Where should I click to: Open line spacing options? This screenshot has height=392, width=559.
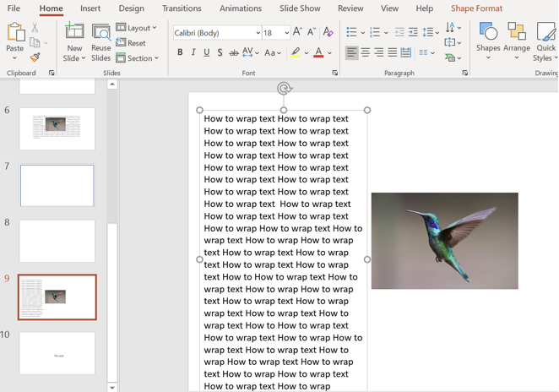point(431,32)
